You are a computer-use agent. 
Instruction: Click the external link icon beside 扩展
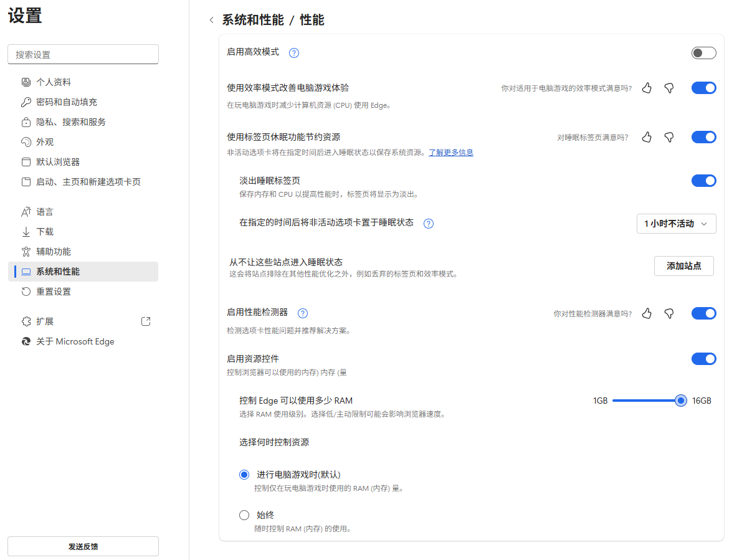tap(145, 321)
